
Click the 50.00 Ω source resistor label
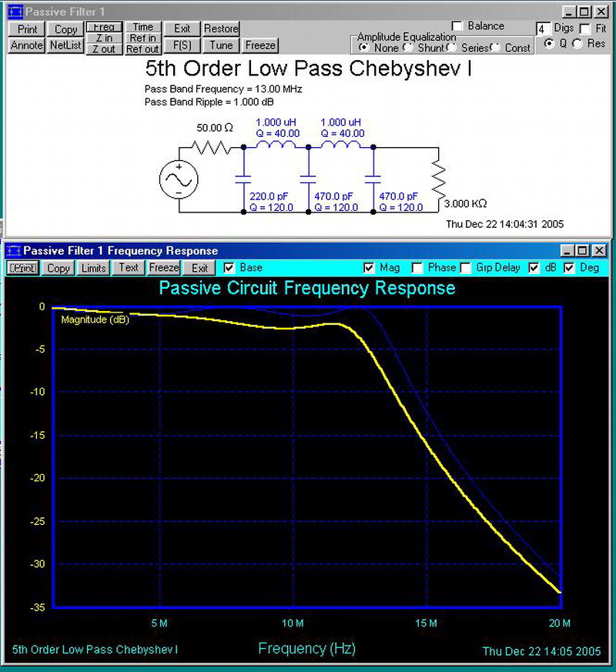(x=215, y=128)
